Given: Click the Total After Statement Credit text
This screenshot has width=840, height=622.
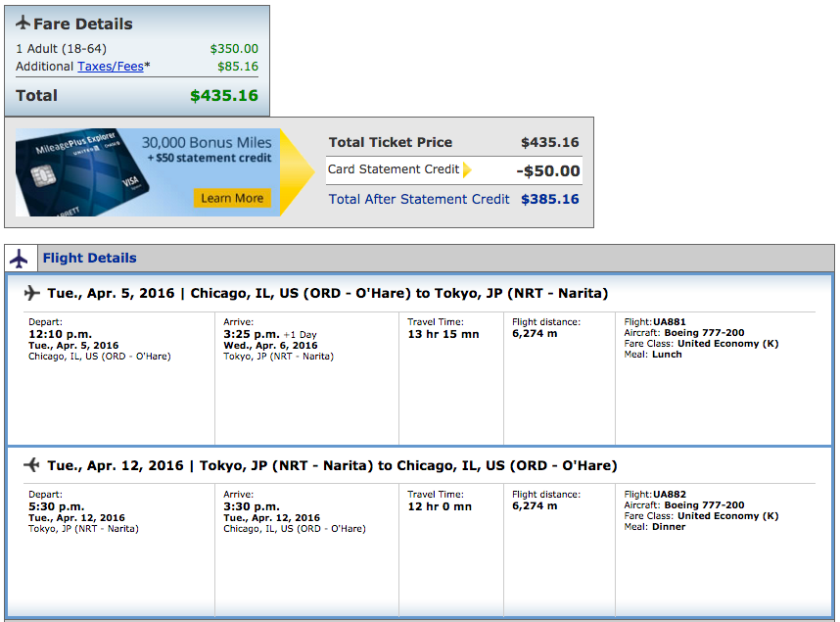Looking at the screenshot, I should 419,199.
